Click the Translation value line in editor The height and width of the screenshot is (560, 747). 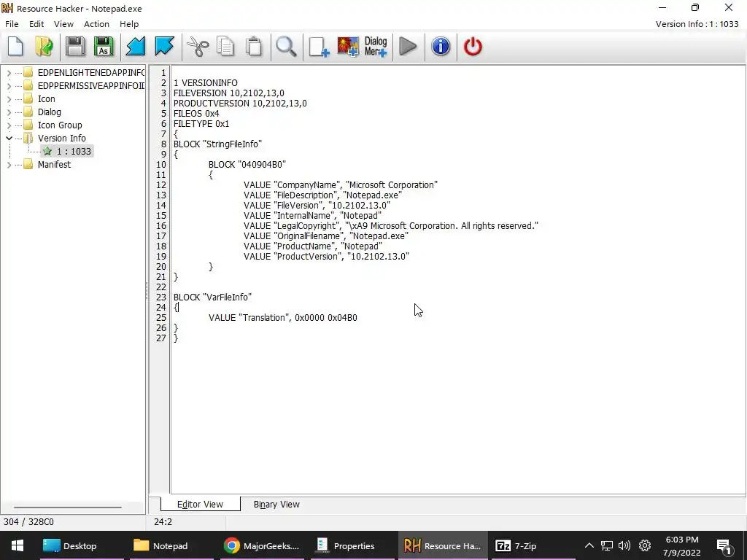pyautogui.click(x=282, y=318)
